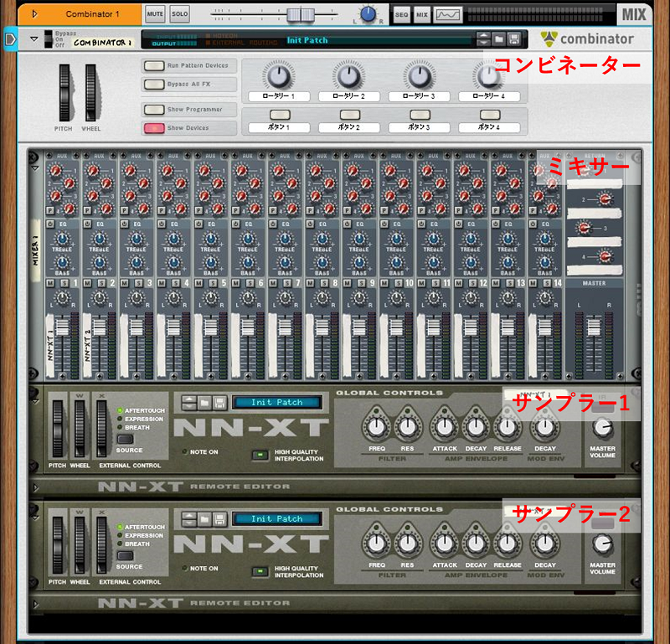Click the blue arrow tab left of Combinator
Image resolution: width=670 pixels, height=644 pixels.
coord(10,39)
